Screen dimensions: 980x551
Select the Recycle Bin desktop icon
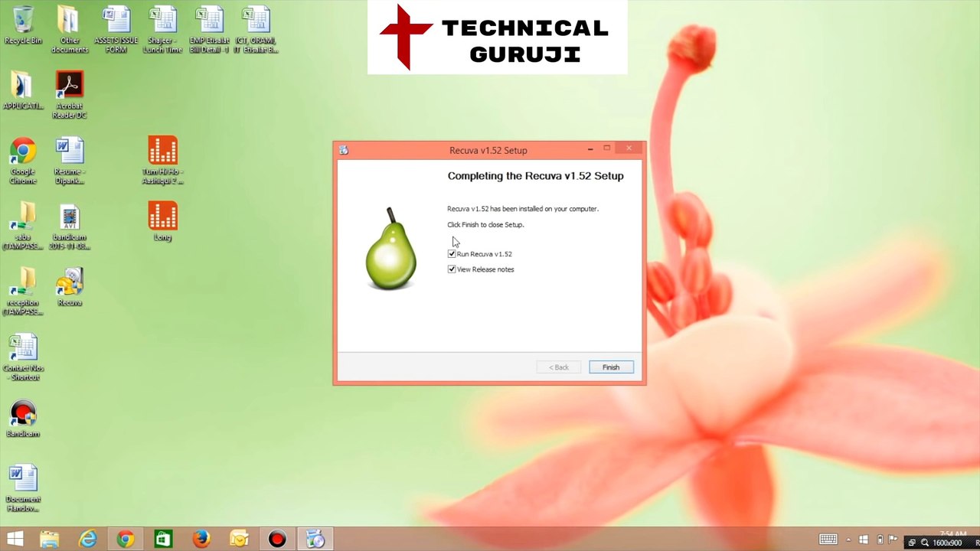23,24
